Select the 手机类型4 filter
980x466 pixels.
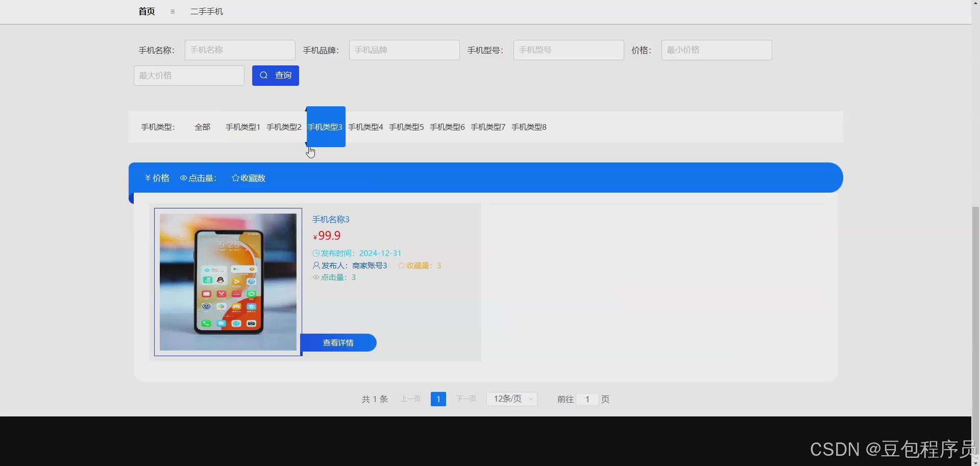365,127
